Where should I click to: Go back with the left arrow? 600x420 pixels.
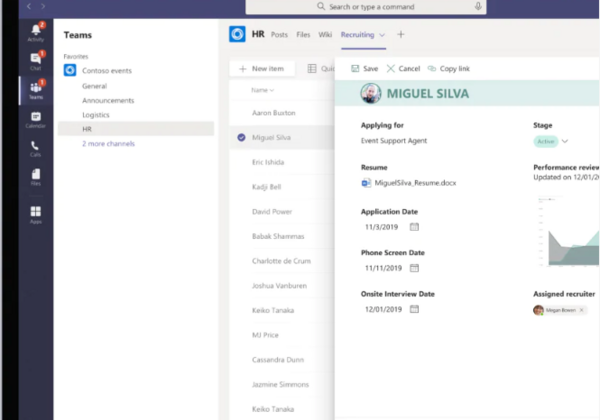point(29,6)
